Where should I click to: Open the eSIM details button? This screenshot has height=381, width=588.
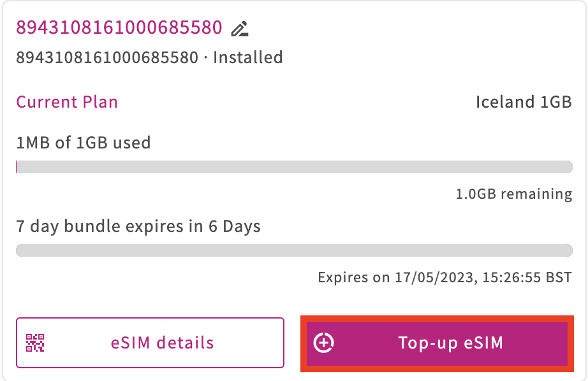coord(150,343)
